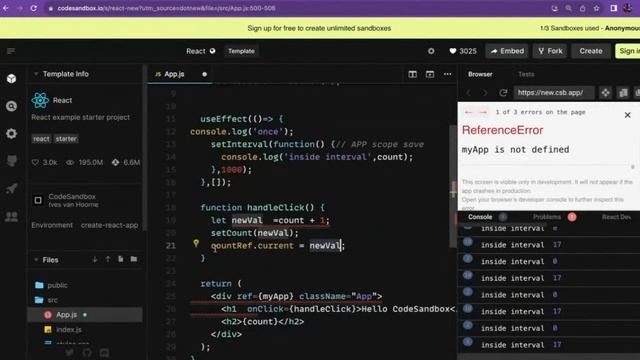
Task: Click the Template badge
Action: [241, 51]
